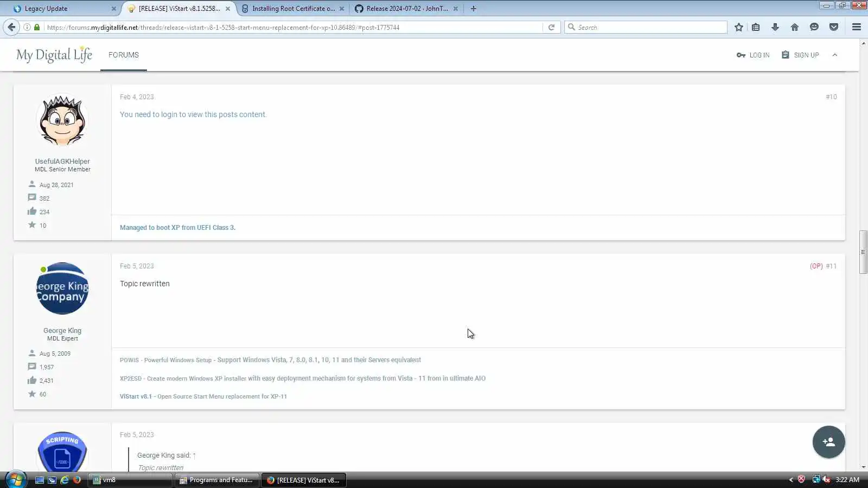Click the floating add-user button
The width and height of the screenshot is (868, 488).
pyautogui.click(x=828, y=442)
